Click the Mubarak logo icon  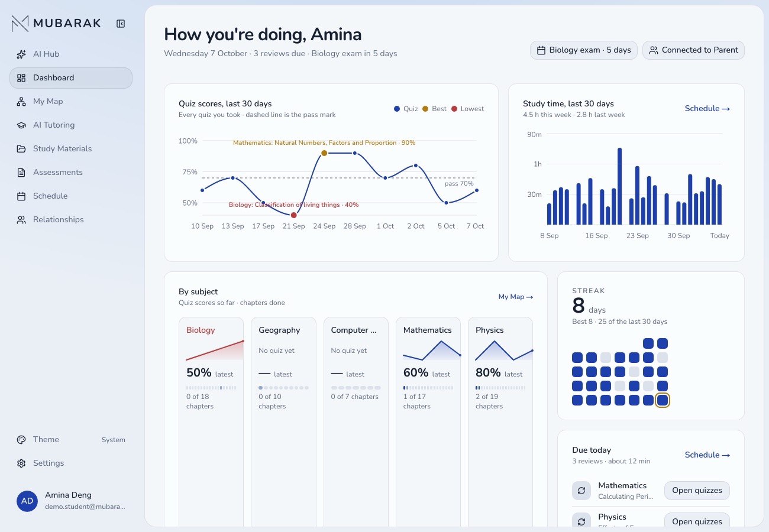(x=20, y=24)
